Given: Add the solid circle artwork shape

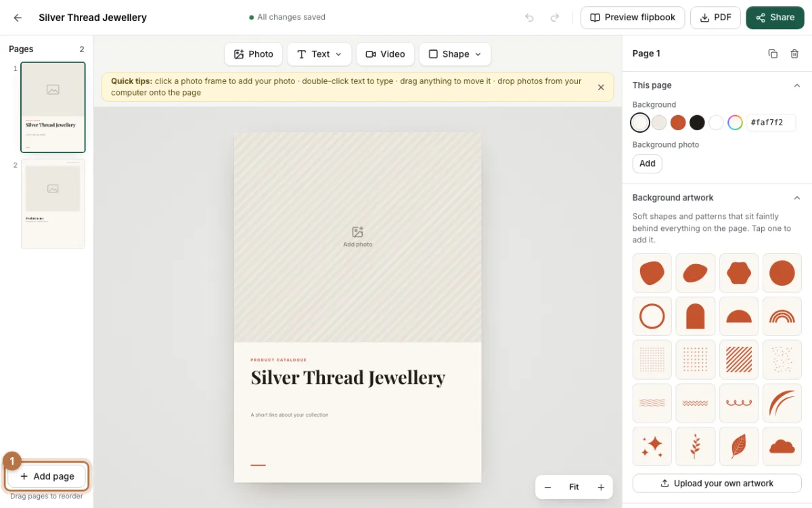Looking at the screenshot, I should [782, 273].
